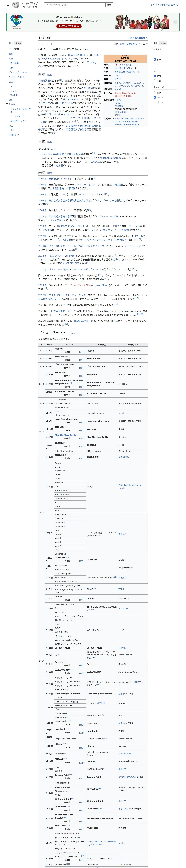
Task: Open the 1個の言語版 language dropdown
Action: click(138, 38)
